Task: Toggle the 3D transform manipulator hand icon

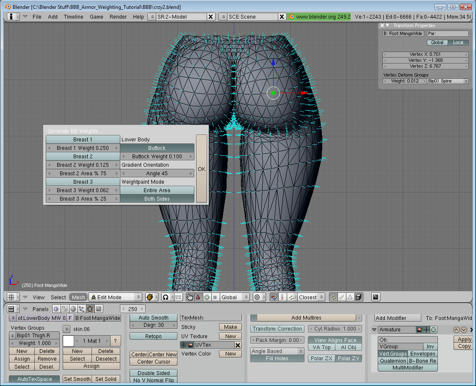Action: coord(190,297)
